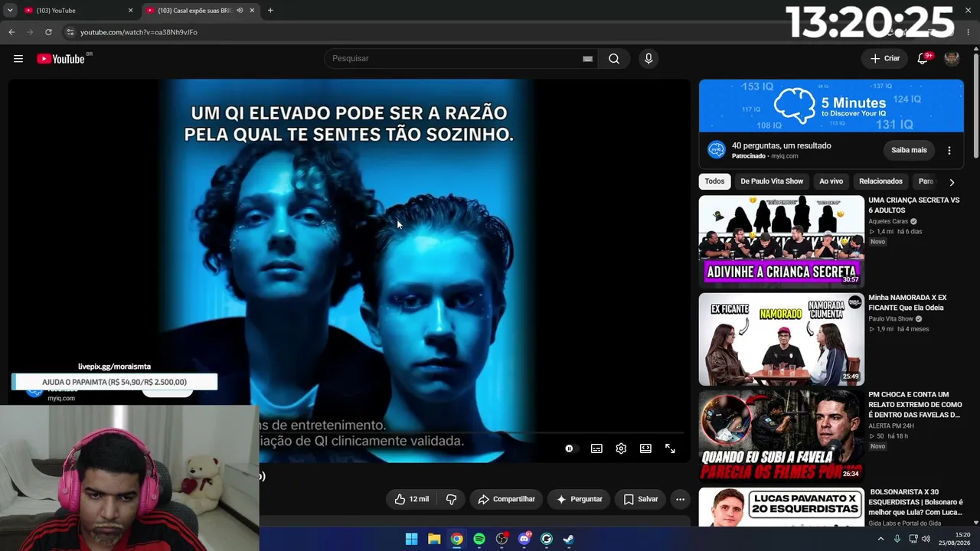Open Spotify from the taskbar
Viewport: 980px width, 551px height.
pos(479,539)
